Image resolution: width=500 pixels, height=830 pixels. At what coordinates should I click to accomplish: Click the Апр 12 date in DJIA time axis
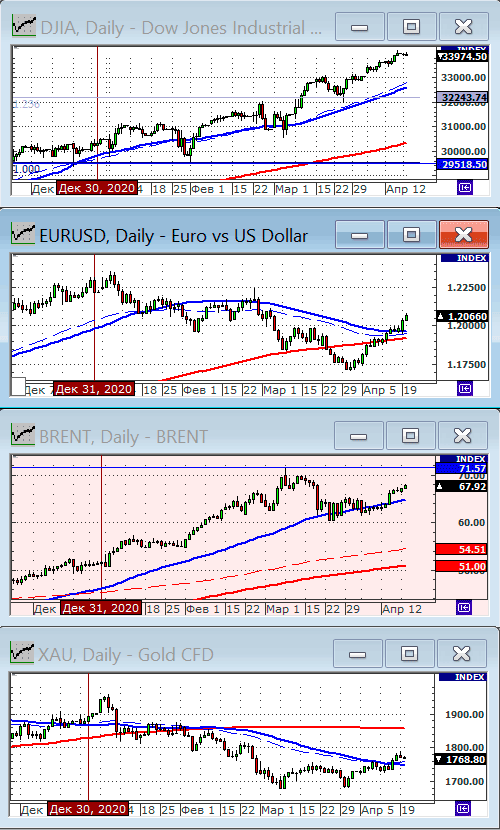tap(405, 189)
